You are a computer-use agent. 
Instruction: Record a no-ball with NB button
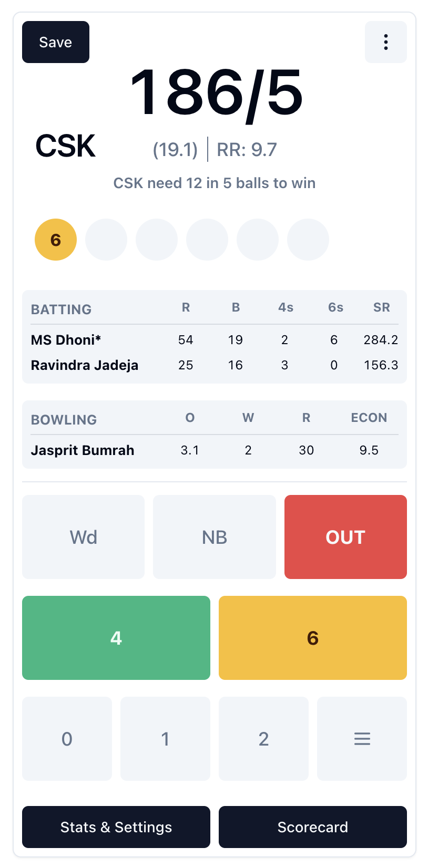tap(215, 537)
